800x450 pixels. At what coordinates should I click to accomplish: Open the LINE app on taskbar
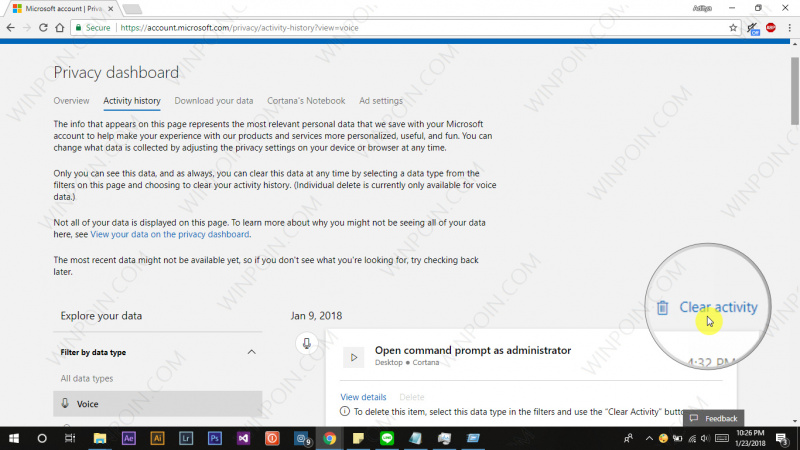(x=387, y=438)
